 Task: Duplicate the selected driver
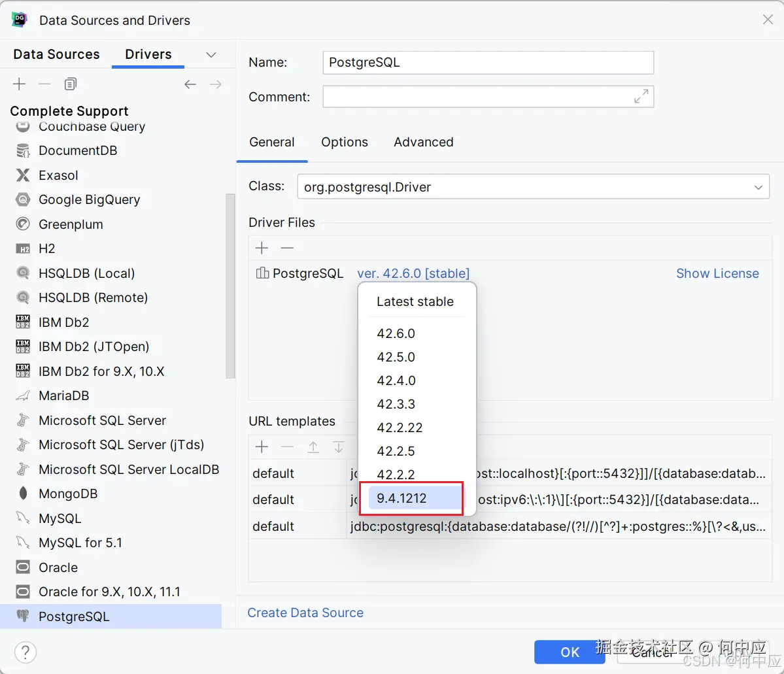pos(71,84)
